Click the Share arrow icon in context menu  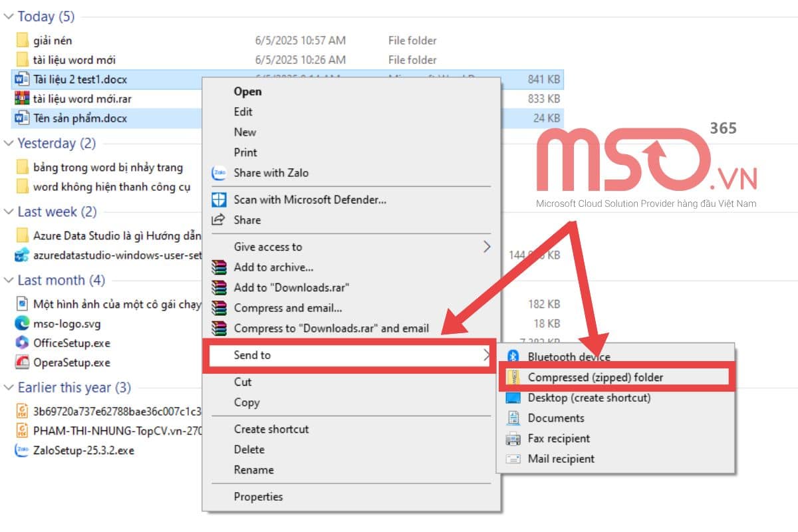tap(219, 220)
